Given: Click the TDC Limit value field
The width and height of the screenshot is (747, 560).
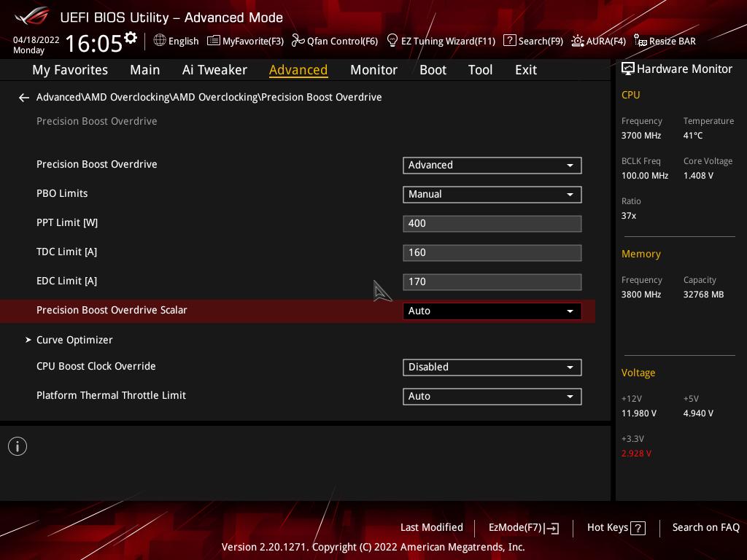Looking at the screenshot, I should pyautogui.click(x=492, y=253).
